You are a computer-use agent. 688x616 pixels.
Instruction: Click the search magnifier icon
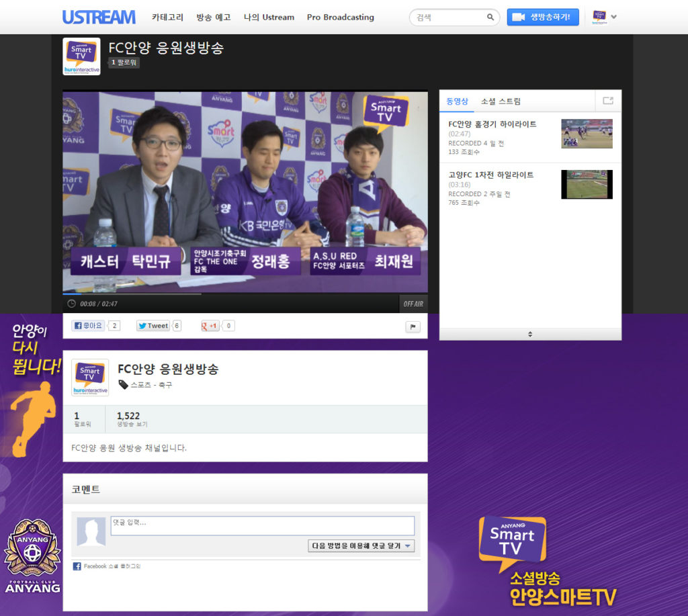[490, 17]
